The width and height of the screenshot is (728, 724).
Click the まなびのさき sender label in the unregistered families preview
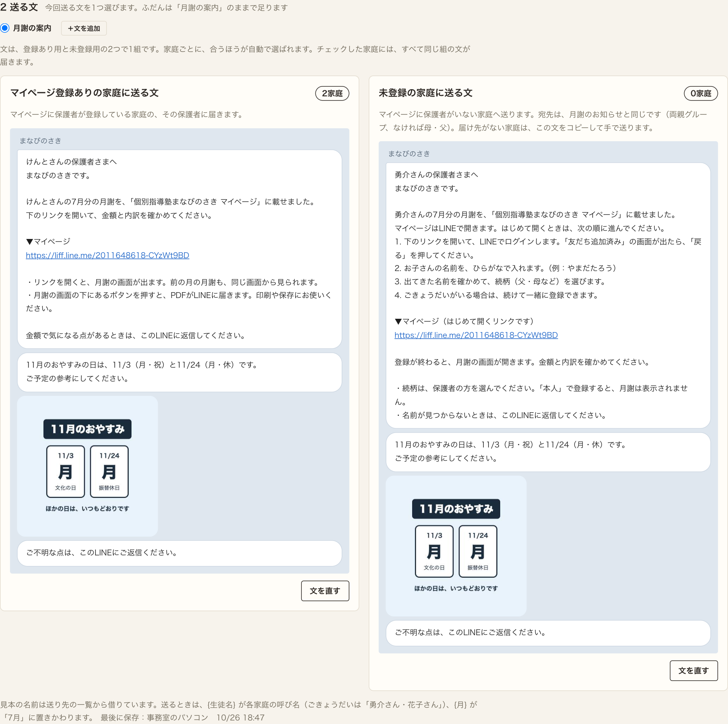pos(409,154)
